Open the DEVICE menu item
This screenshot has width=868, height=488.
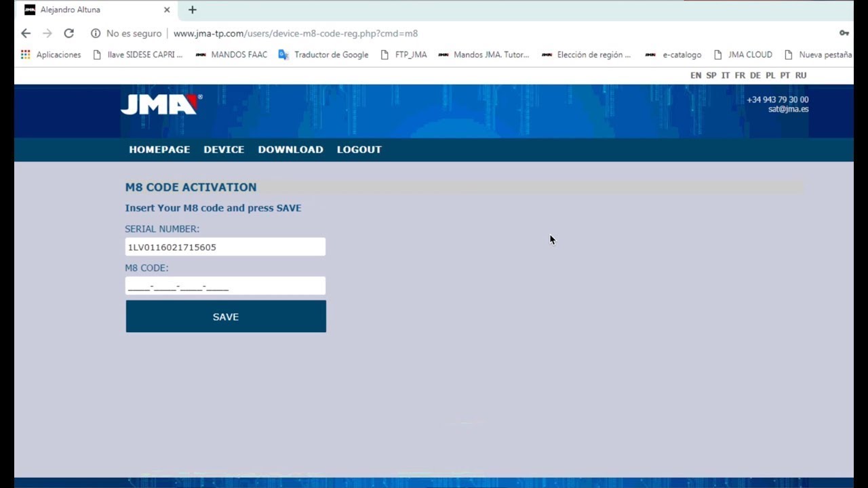coord(224,149)
